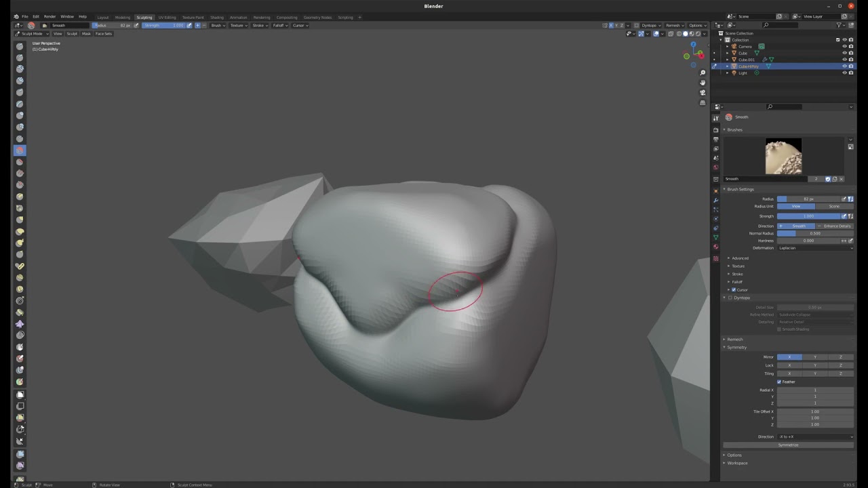Toggle camera view icon in viewport
Image resolution: width=868 pixels, height=488 pixels.
pyautogui.click(x=703, y=92)
